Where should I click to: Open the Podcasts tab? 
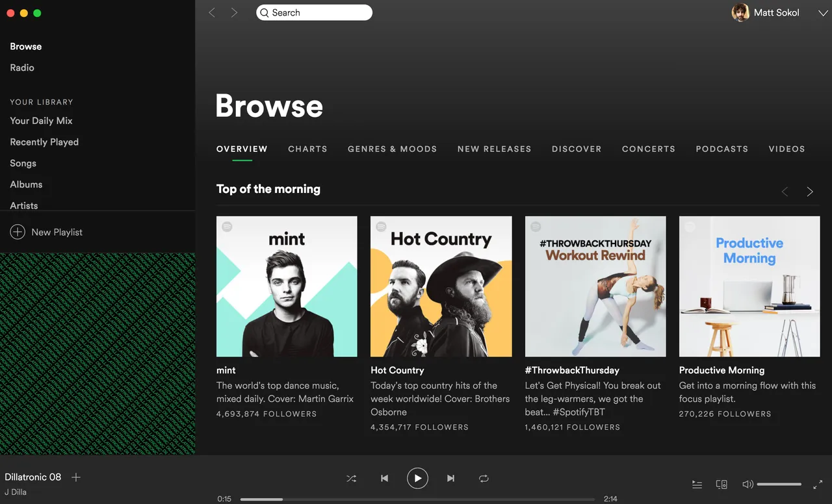point(721,149)
